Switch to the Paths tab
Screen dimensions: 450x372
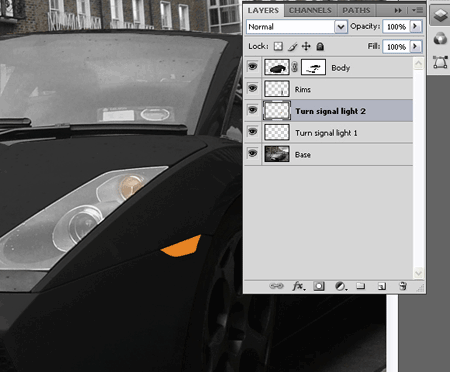pyautogui.click(x=356, y=11)
